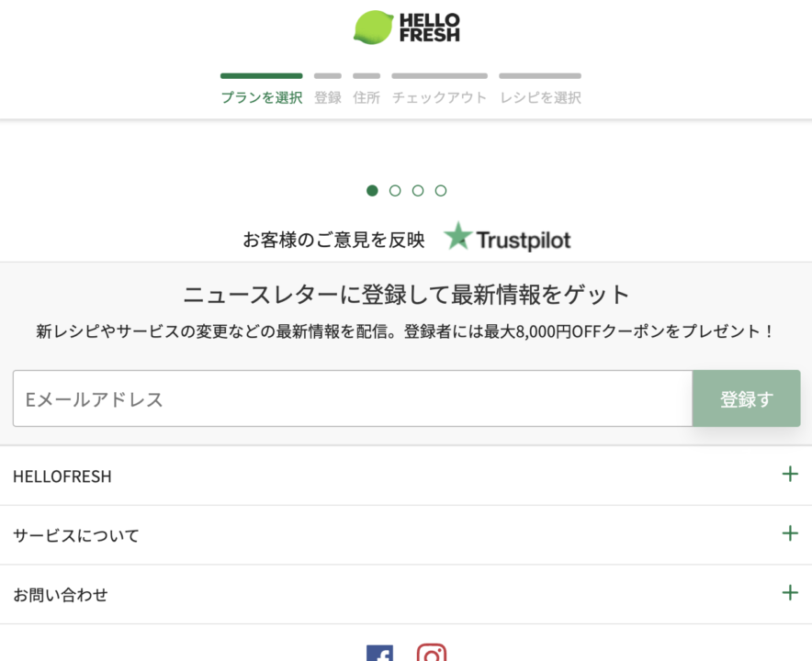The width and height of the screenshot is (812, 661).
Task: Expand the お問い合わせ section
Action: 789,593
